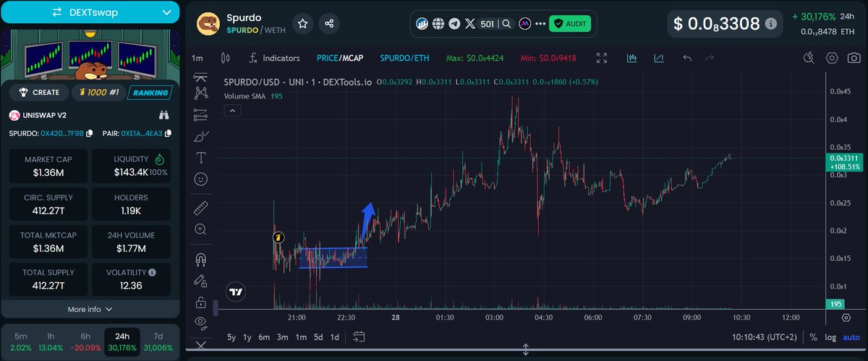Select the brush drawing tool

point(201,136)
